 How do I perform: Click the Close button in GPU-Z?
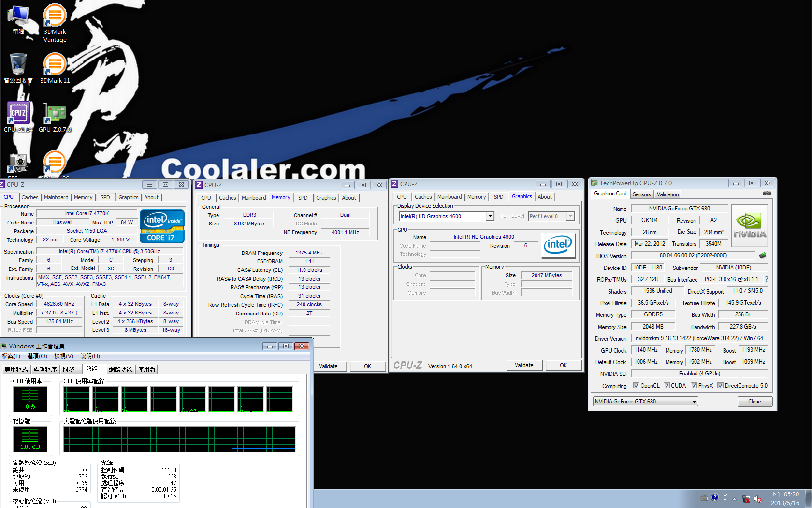(754, 402)
